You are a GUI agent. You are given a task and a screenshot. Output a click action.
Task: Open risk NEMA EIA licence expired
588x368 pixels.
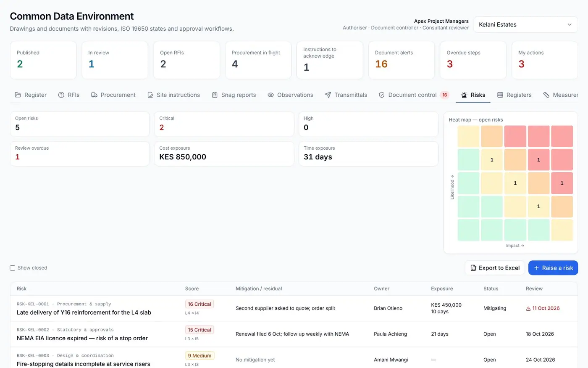click(82, 338)
